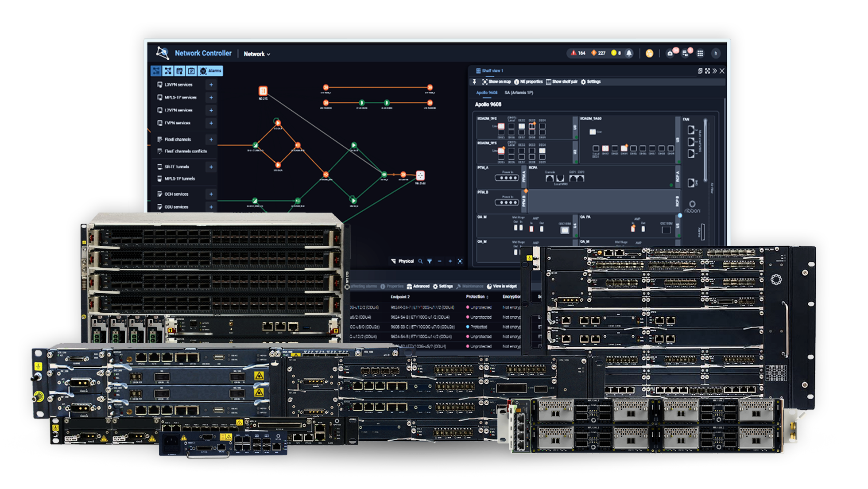
Task: Click View in widget
Action: tap(502, 287)
